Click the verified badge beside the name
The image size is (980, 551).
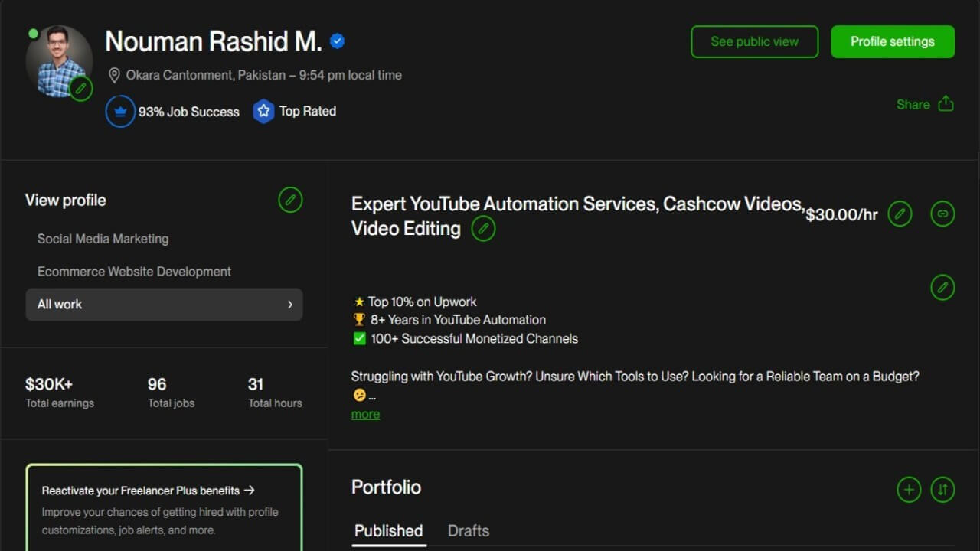click(337, 41)
